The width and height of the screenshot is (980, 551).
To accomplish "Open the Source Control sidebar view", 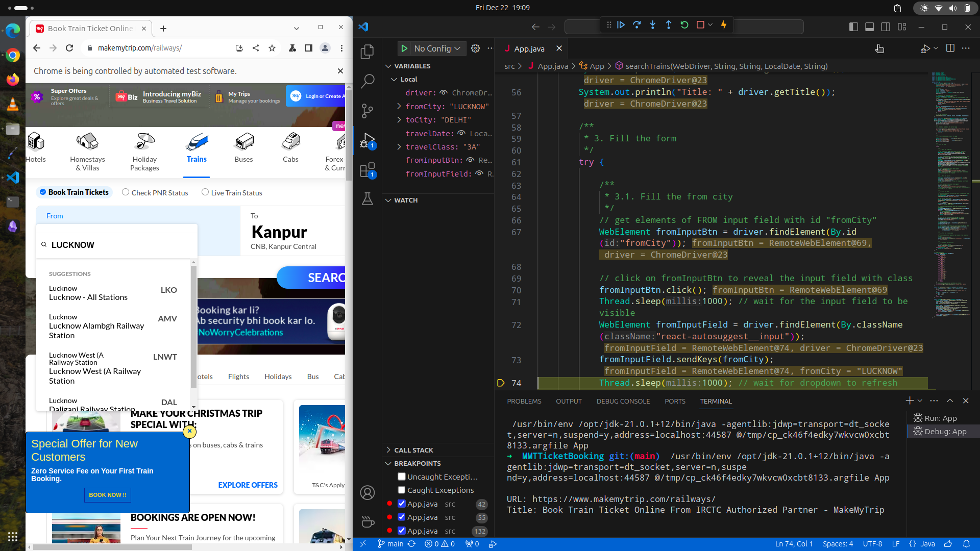I will pos(367,111).
